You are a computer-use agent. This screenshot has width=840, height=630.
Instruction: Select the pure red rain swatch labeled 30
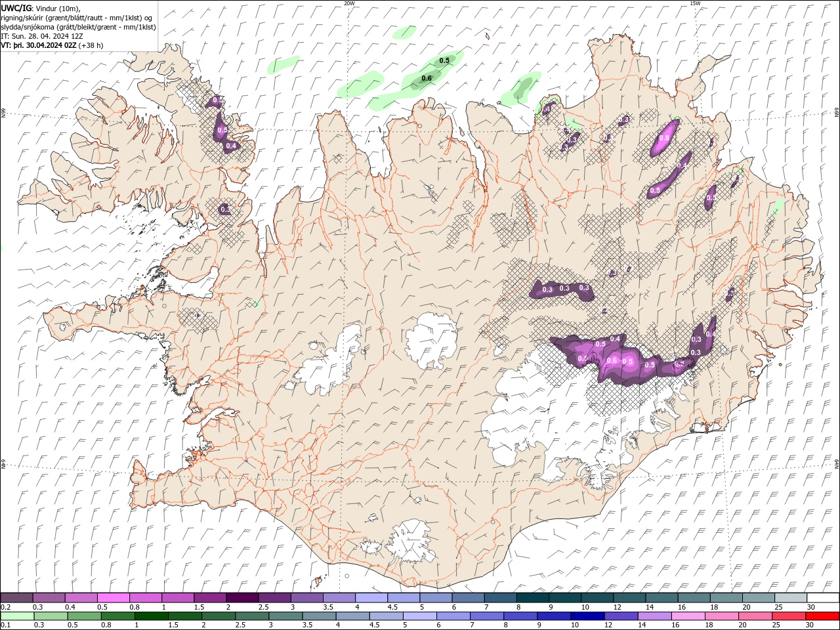pos(822,616)
